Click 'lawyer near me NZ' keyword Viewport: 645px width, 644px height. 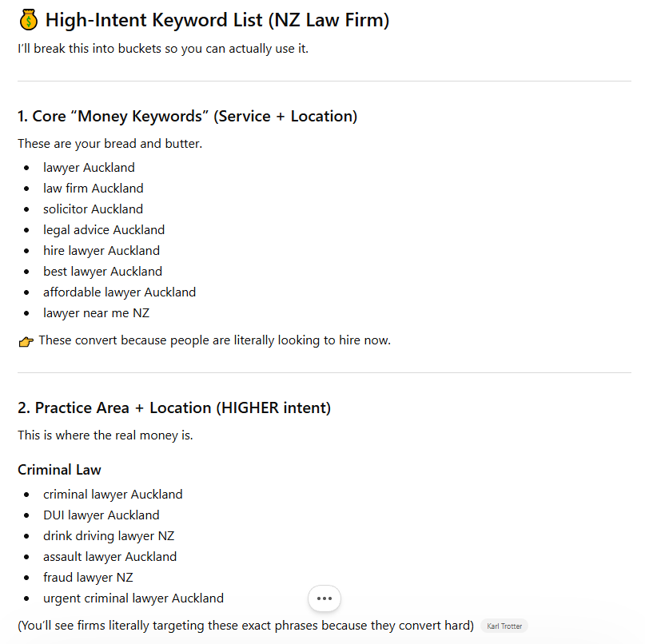click(x=96, y=313)
